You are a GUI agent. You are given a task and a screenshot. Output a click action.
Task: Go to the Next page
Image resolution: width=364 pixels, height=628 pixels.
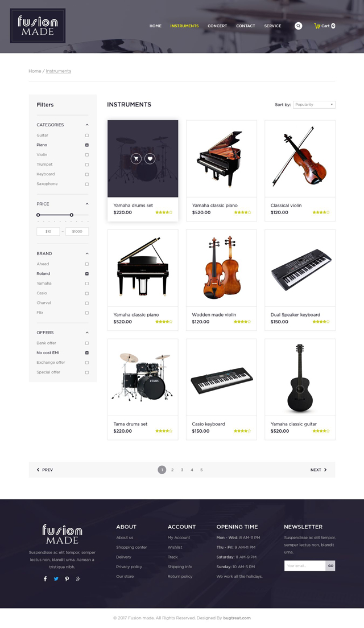coord(319,470)
